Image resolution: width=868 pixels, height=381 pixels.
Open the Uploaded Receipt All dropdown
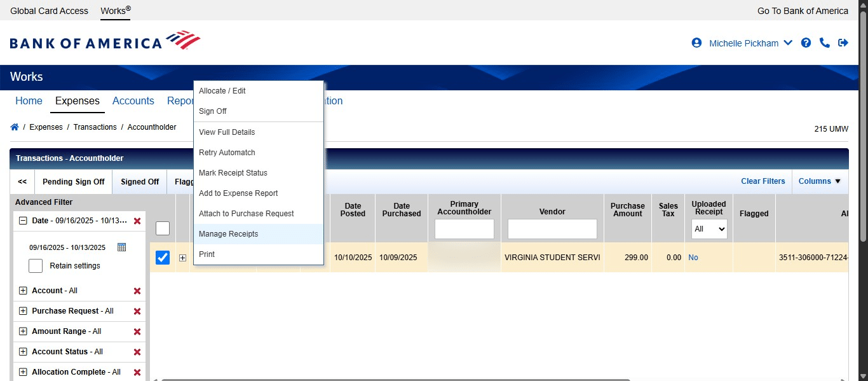point(709,229)
